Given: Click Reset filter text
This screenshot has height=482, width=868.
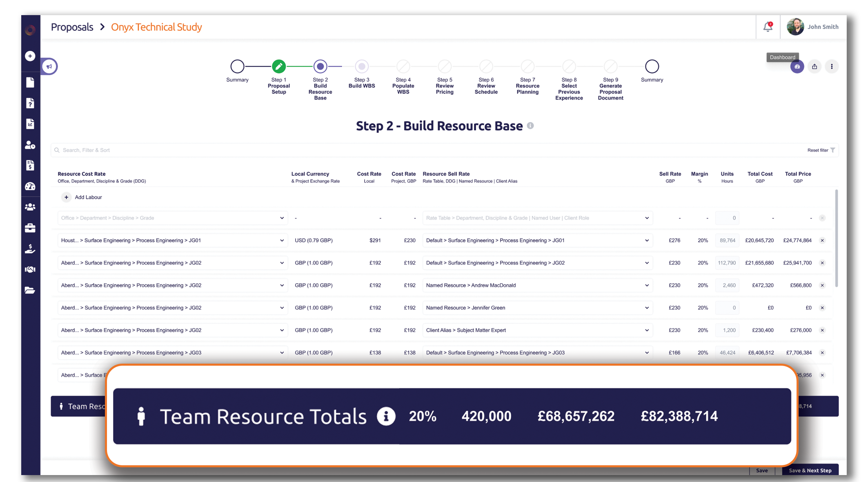Looking at the screenshot, I should [x=818, y=150].
